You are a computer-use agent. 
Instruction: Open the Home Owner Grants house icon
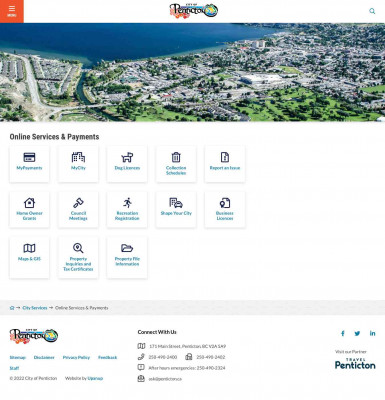(29, 203)
